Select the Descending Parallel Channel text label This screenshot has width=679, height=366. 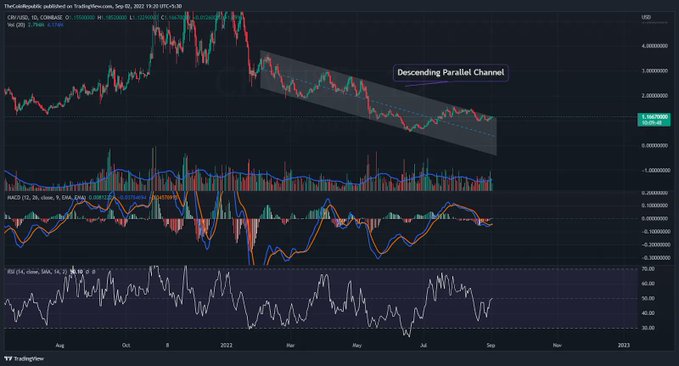tap(450, 72)
